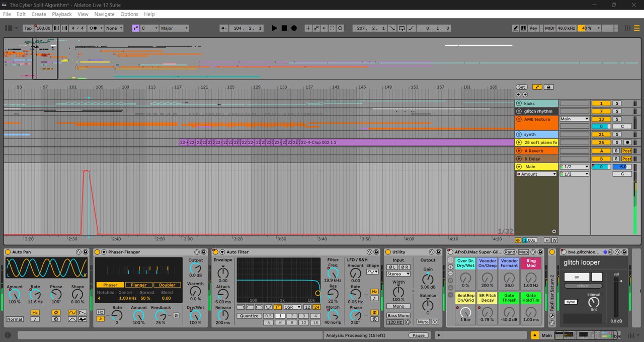Click the Arrangement Record button
The width and height of the screenshot is (644, 342).
pos(294,28)
